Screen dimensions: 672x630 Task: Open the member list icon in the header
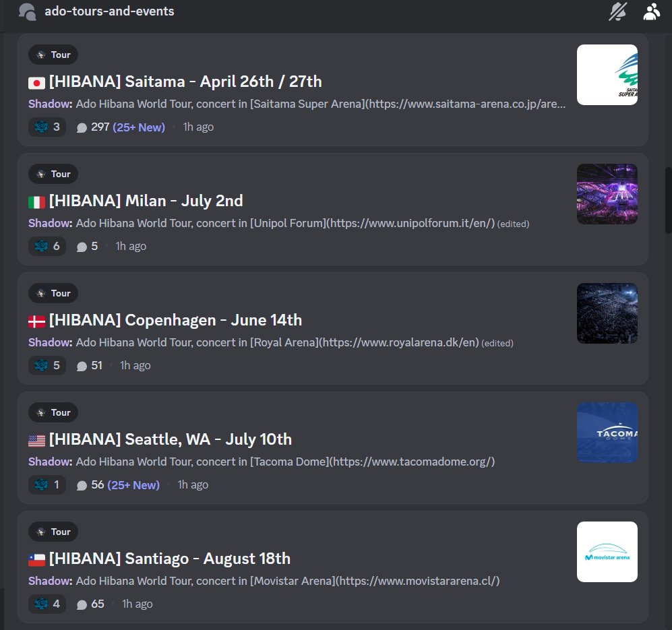pos(650,11)
